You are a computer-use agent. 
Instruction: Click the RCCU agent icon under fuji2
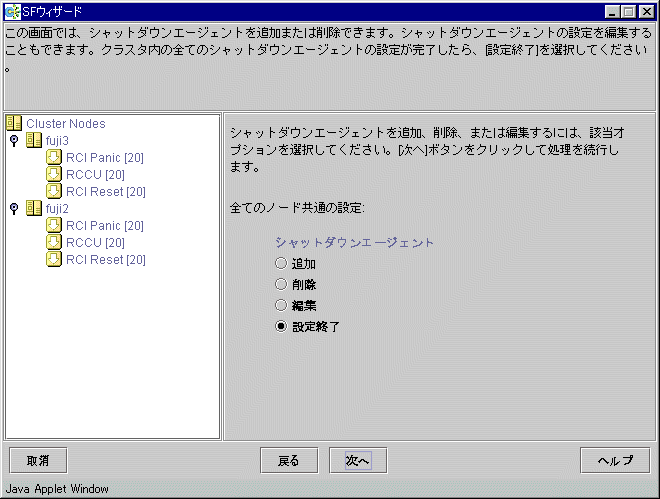pos(53,242)
